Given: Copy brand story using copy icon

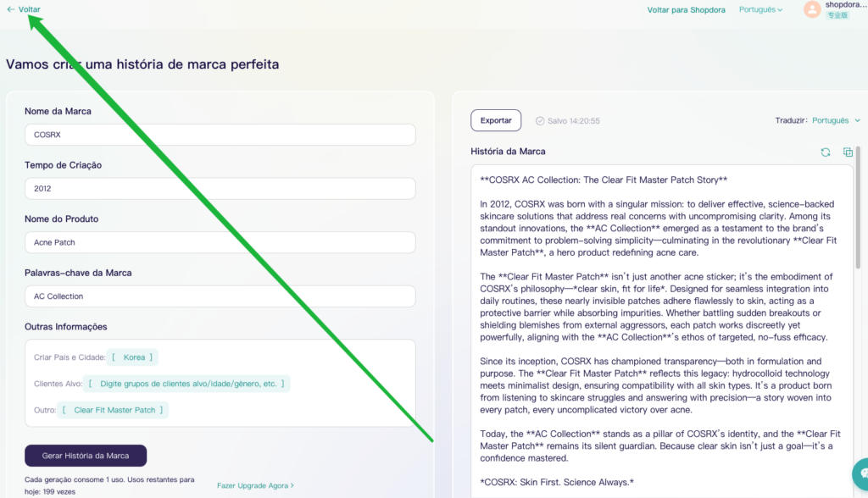Looking at the screenshot, I should tap(848, 152).
